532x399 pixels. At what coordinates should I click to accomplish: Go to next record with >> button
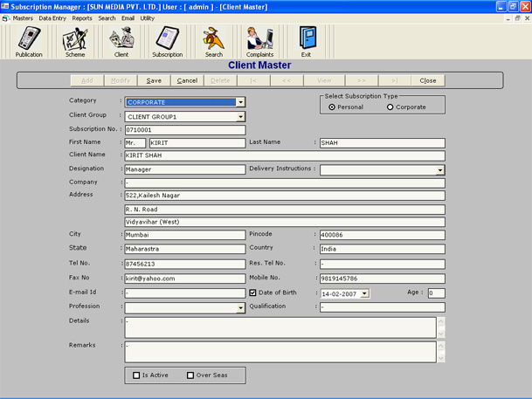coord(362,80)
